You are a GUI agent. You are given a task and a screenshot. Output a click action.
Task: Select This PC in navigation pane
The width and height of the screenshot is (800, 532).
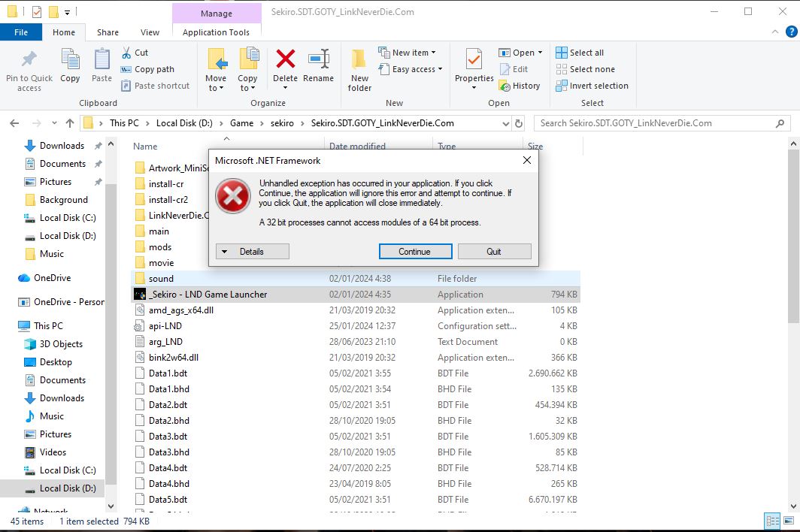(x=48, y=325)
